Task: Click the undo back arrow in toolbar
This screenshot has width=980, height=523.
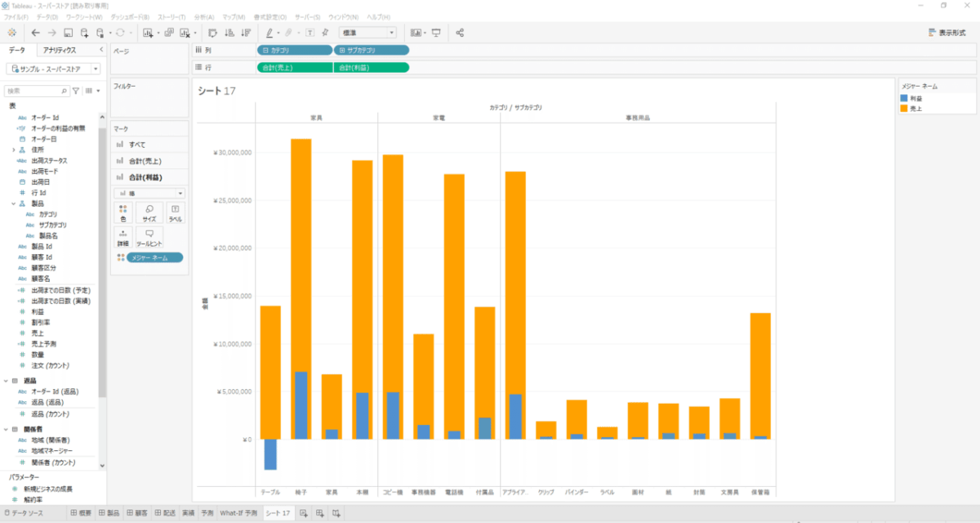Action: pyautogui.click(x=35, y=33)
